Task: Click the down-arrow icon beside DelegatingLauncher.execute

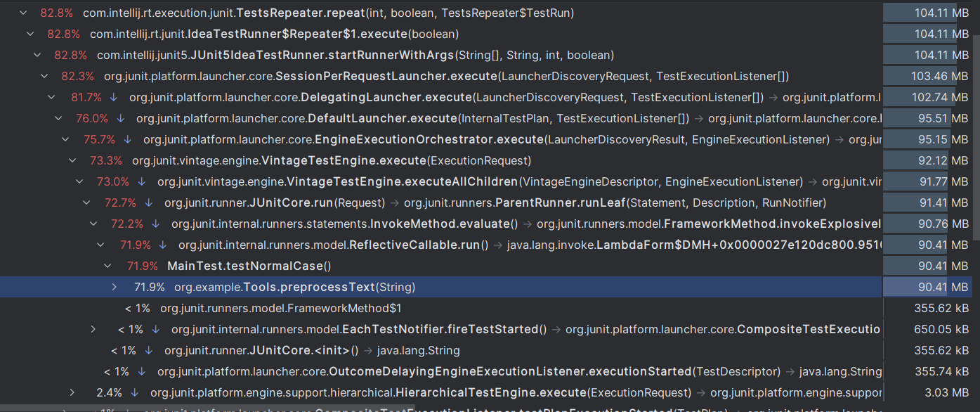Action: tap(114, 97)
